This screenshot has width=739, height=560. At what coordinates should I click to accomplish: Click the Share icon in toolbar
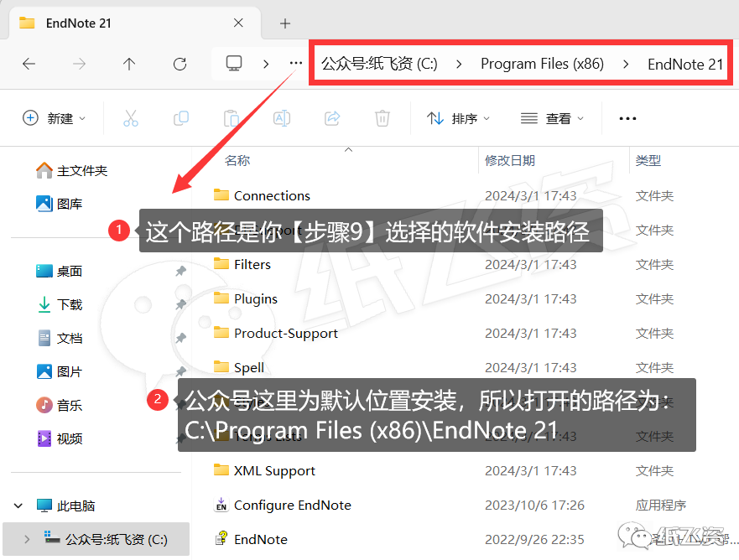332,118
